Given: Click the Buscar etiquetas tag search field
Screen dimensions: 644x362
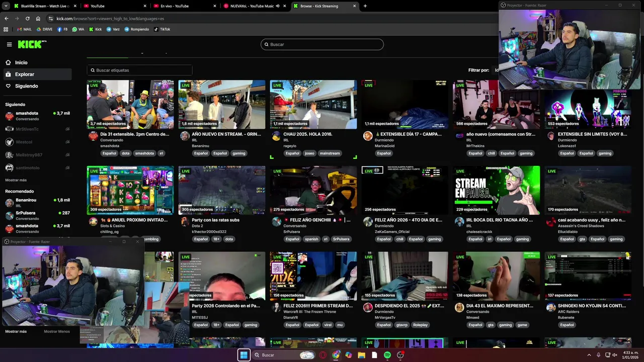Looking at the screenshot, I should tap(139, 70).
